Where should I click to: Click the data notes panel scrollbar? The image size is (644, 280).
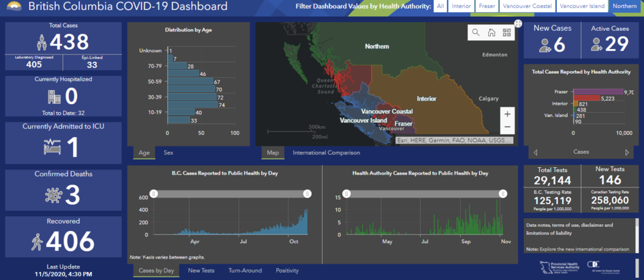pos(637,235)
